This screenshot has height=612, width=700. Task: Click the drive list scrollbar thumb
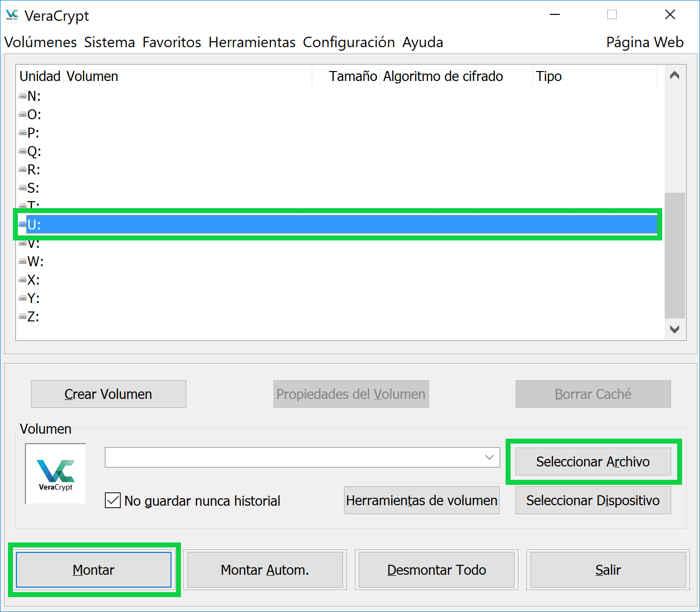[x=675, y=255]
